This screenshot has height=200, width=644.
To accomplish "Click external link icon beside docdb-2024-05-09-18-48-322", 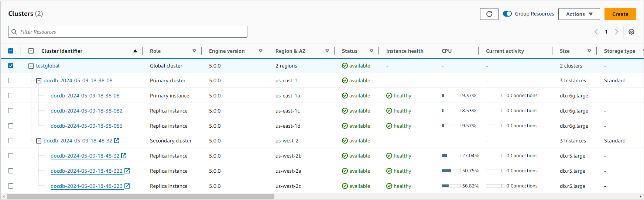I will tap(127, 171).
